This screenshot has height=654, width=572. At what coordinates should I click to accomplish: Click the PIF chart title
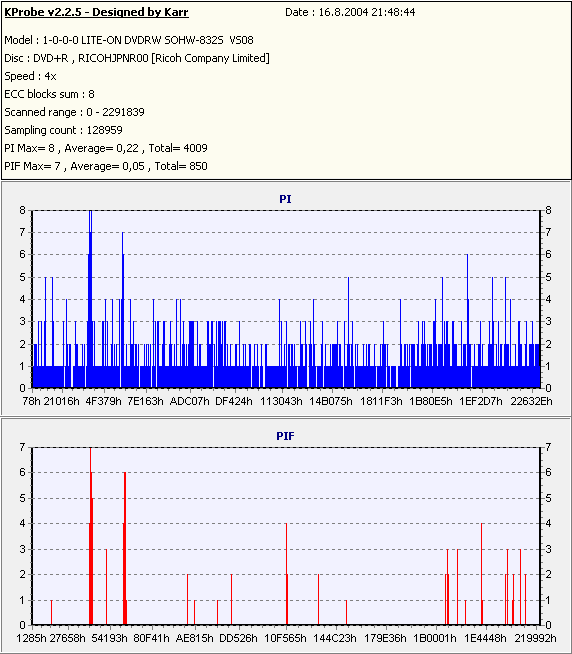285,436
